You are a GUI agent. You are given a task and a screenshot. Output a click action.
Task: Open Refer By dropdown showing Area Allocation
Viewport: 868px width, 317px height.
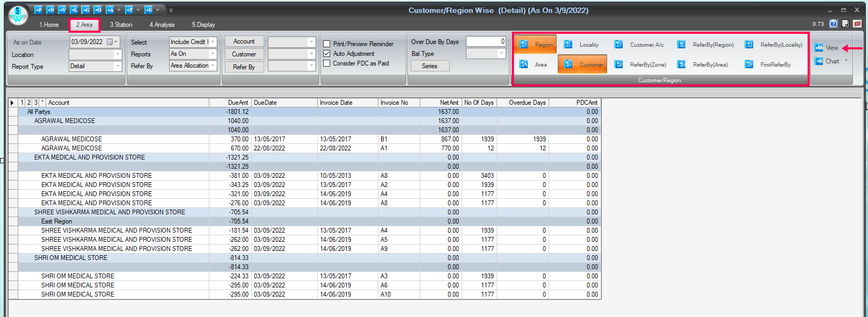(213, 66)
